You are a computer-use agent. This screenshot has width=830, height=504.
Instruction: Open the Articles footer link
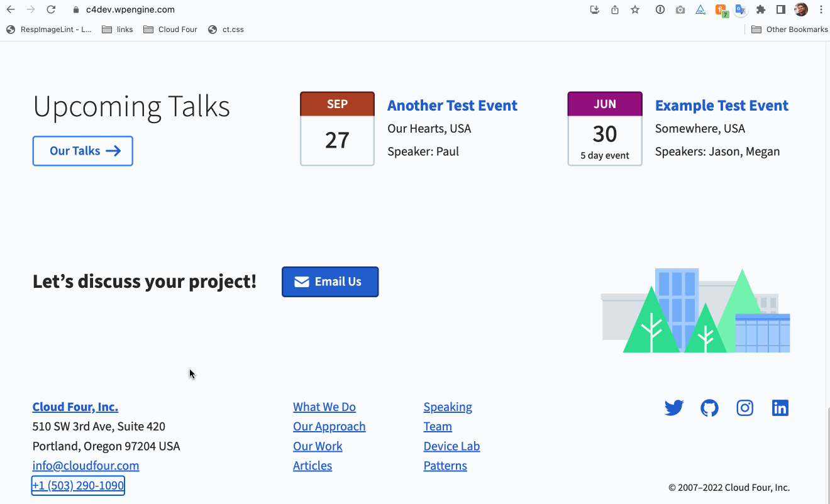pos(313,466)
